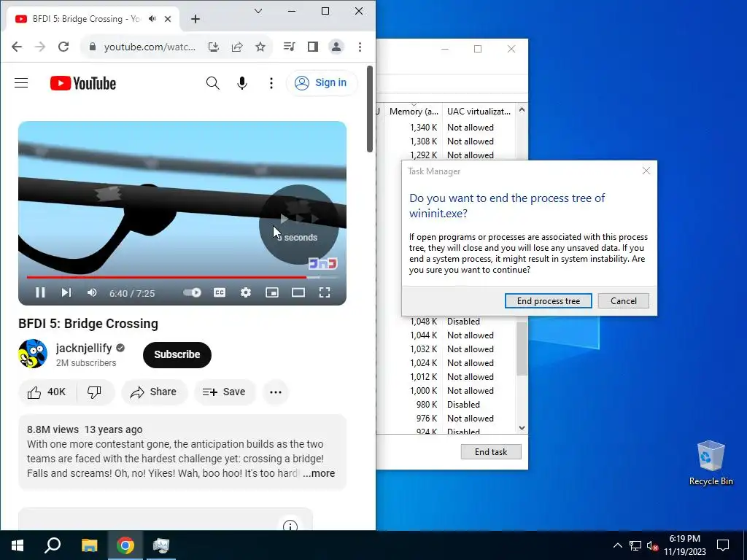Dislike the video
The image size is (747, 560).
(95, 392)
